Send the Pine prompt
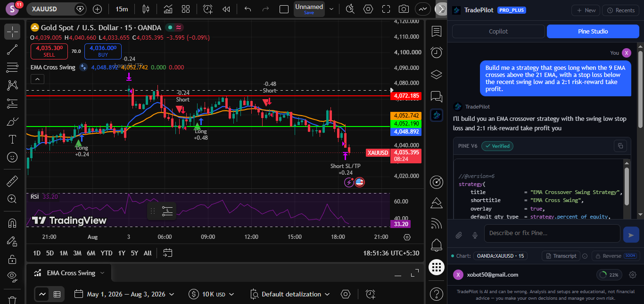 click(630, 235)
